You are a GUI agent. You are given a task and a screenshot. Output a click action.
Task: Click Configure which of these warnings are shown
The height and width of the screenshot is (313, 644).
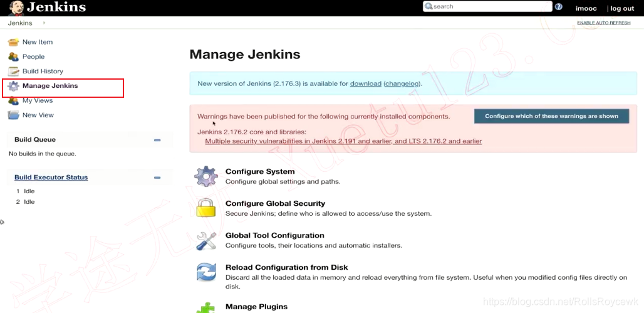[551, 117]
